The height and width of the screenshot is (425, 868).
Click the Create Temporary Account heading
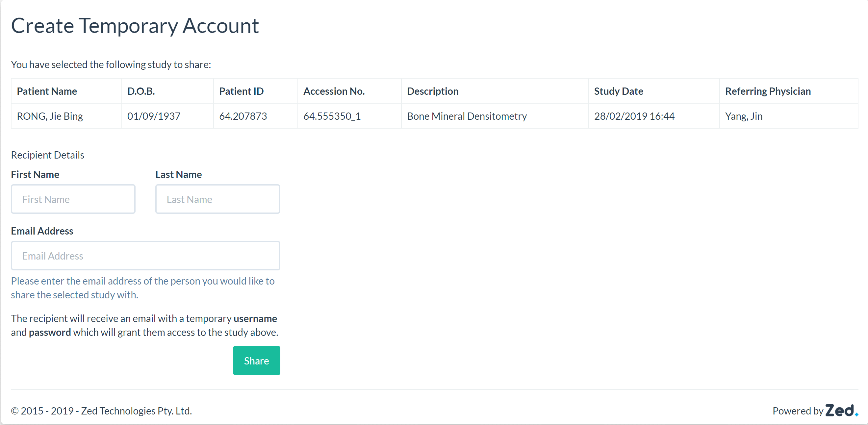point(135,26)
